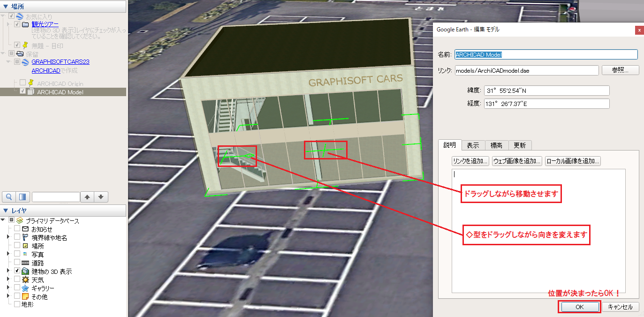Open the 表示 tab

pyautogui.click(x=473, y=145)
